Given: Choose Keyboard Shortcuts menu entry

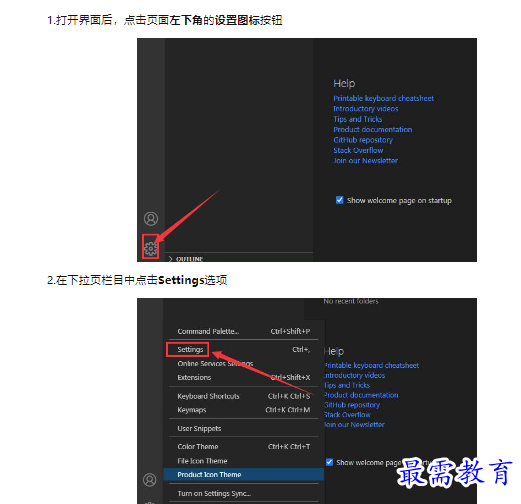Looking at the screenshot, I should [244, 396].
